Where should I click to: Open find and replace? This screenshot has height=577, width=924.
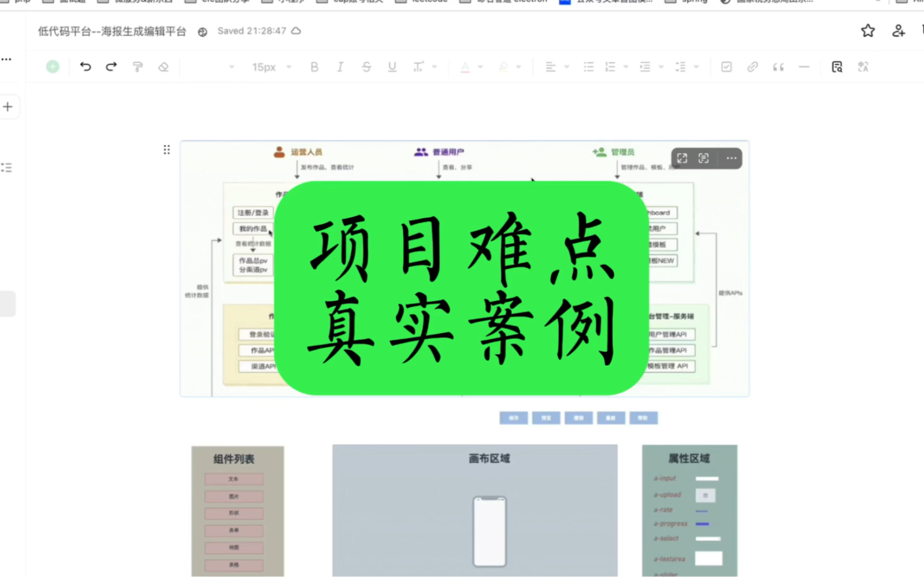(x=837, y=67)
